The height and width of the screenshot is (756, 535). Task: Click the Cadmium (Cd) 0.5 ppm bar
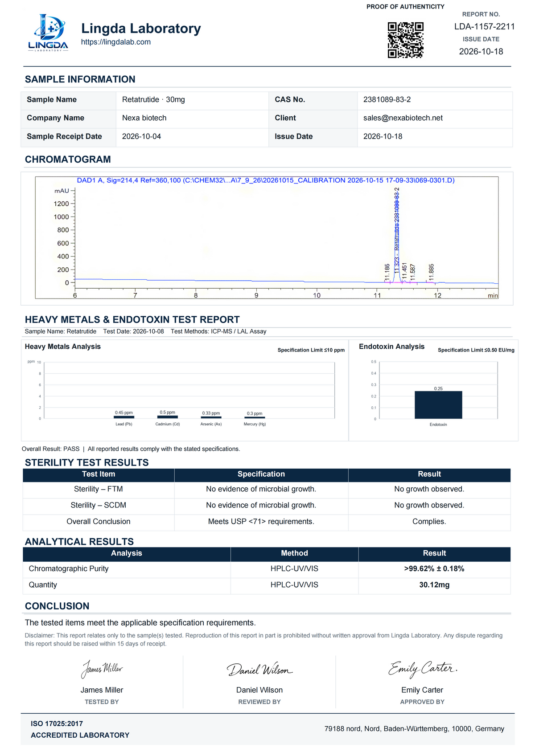click(167, 417)
